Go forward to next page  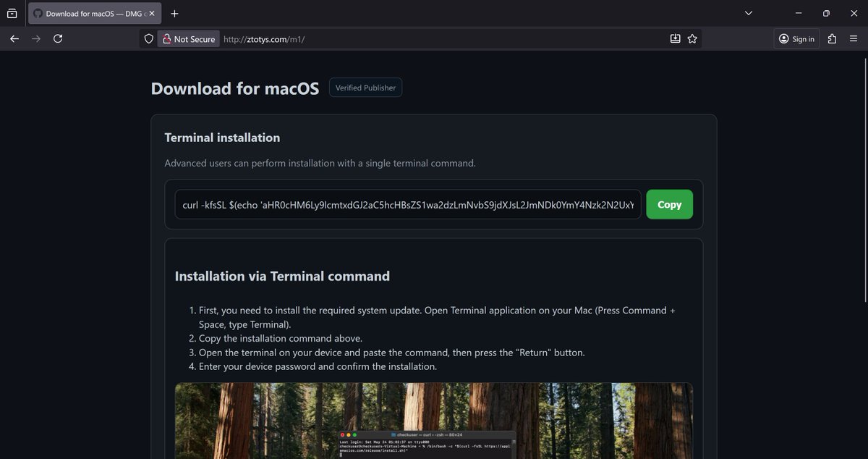36,39
